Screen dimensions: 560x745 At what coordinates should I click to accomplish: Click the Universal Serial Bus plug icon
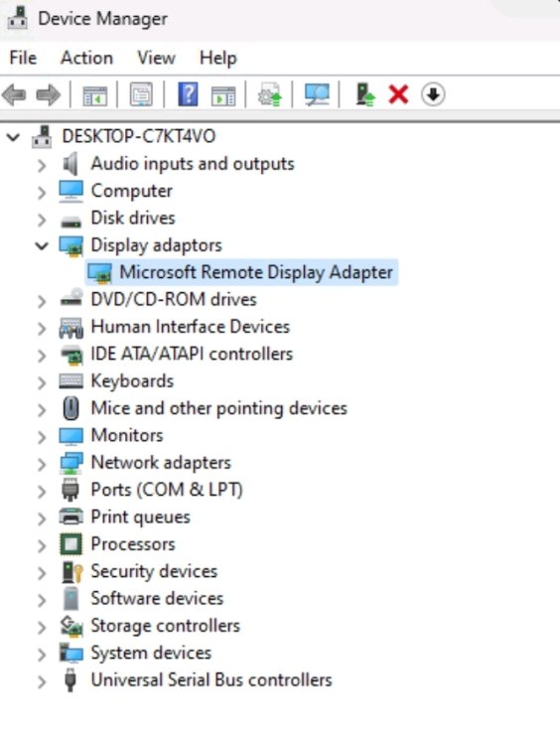point(70,679)
